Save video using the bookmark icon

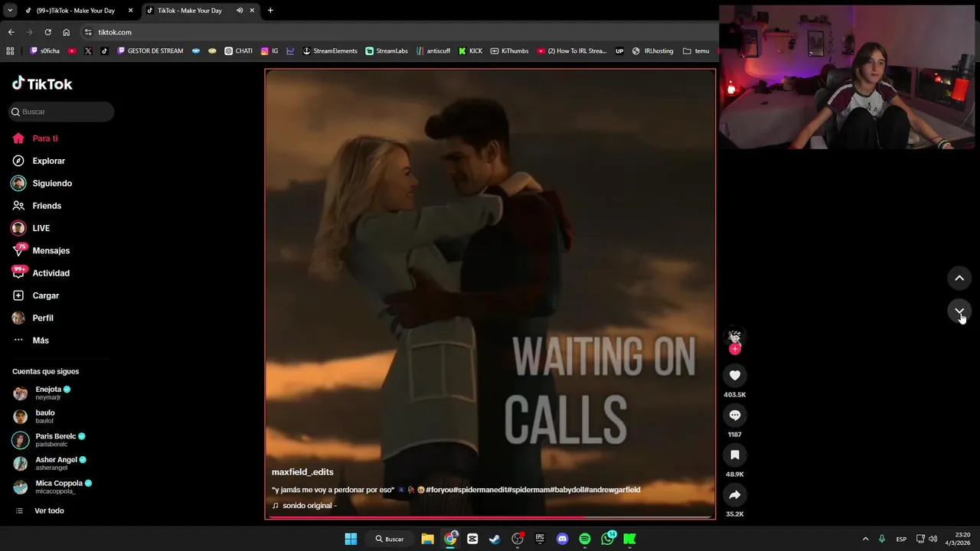point(734,455)
